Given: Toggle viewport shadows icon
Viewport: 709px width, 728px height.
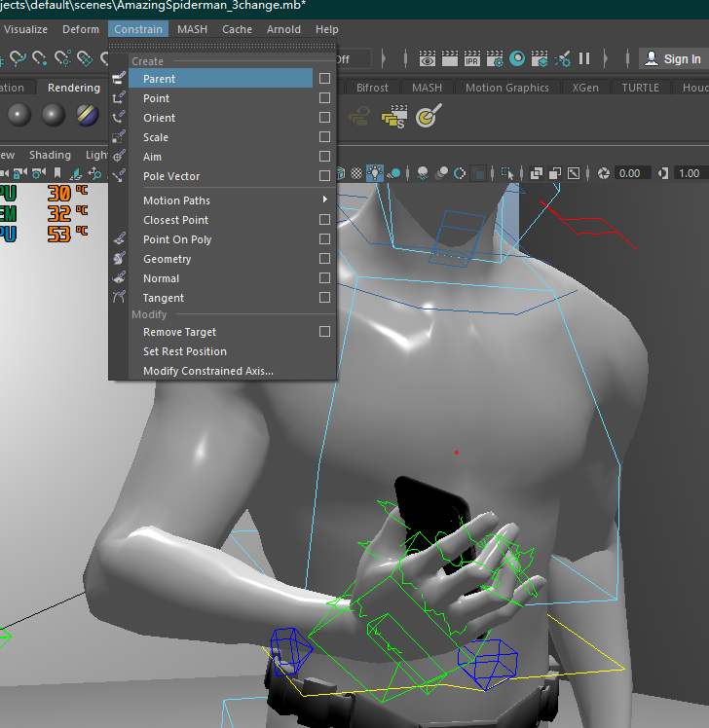Looking at the screenshot, I should (x=394, y=173).
